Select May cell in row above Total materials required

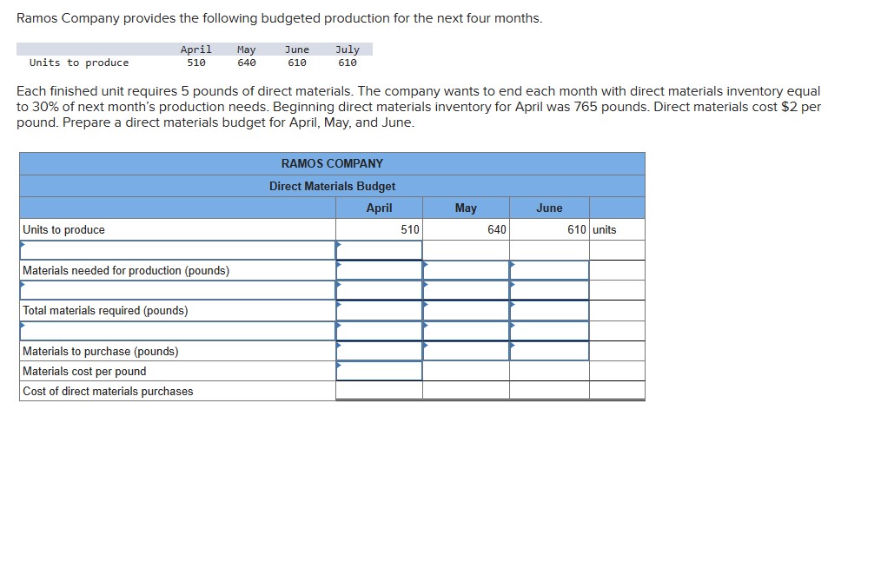coord(466,290)
